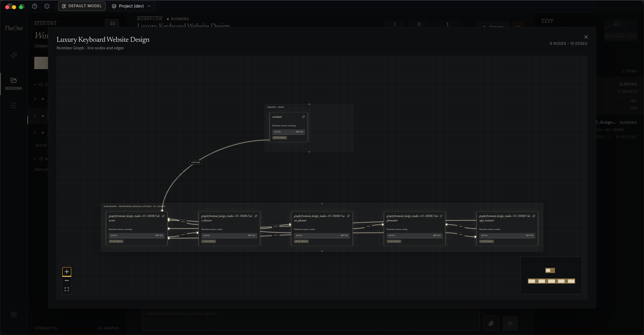Open settings gear in left sidebar
This screenshot has height=335, width=644.
[14, 315]
